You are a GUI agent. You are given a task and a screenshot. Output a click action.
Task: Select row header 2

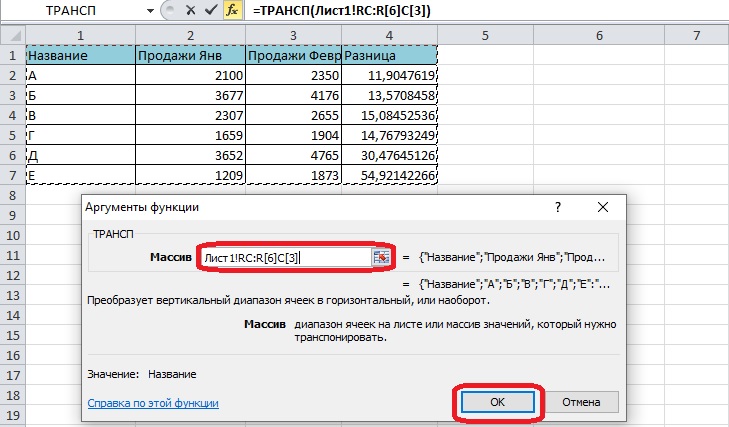(x=13, y=75)
